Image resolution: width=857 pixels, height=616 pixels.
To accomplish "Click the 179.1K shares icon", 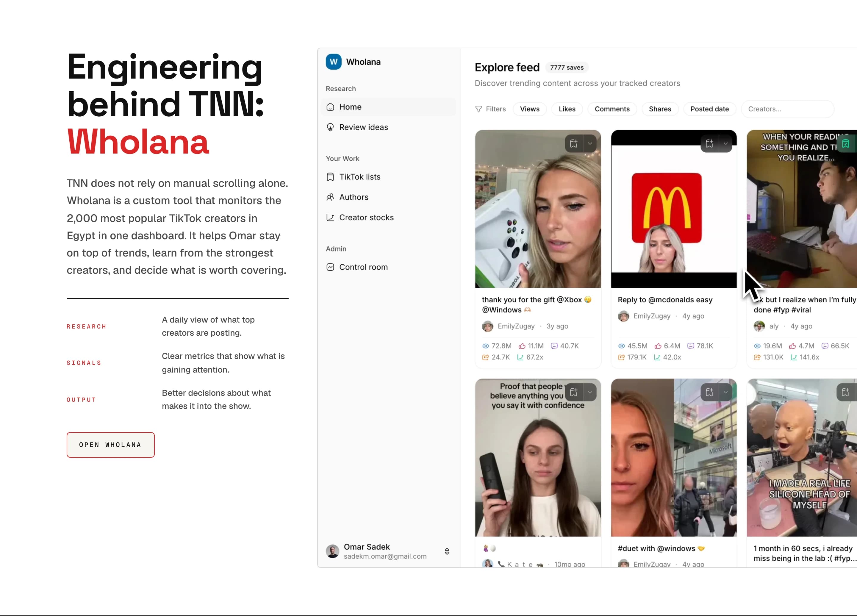I will pyautogui.click(x=621, y=357).
